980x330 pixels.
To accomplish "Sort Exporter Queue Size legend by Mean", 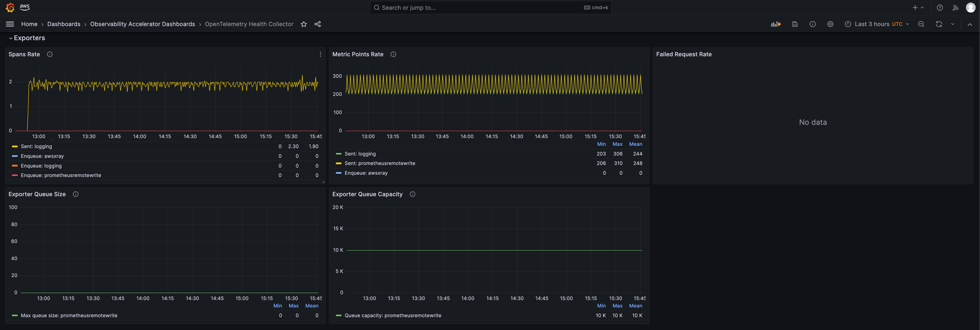I will pos(312,306).
